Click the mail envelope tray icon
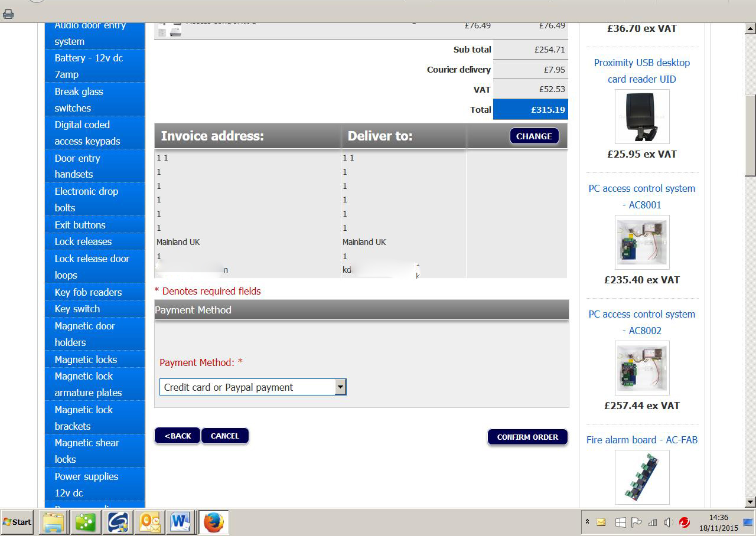The height and width of the screenshot is (536, 756). 601,522
